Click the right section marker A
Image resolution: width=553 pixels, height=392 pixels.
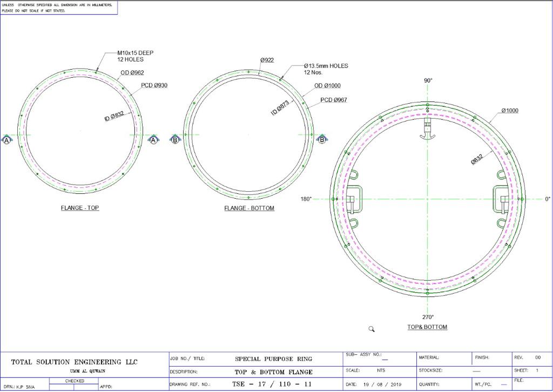153,140
